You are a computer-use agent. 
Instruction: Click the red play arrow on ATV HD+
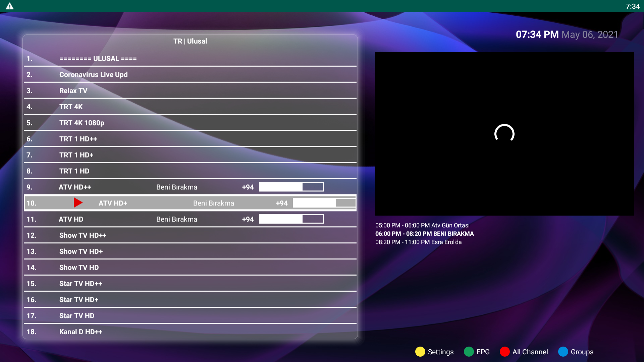[x=78, y=202]
